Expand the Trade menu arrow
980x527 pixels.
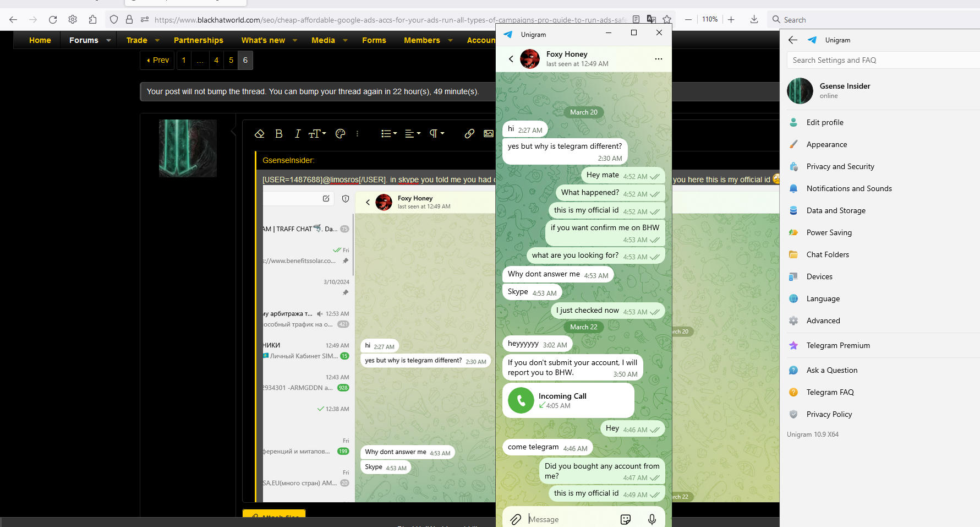[x=157, y=40]
